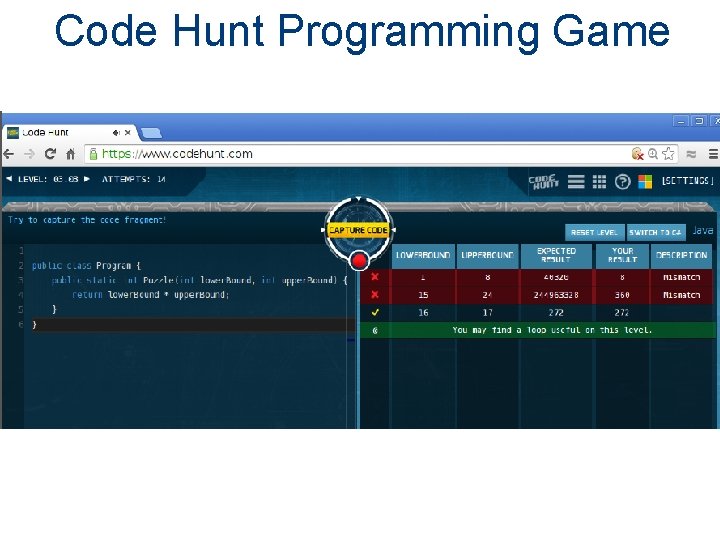Click the hint icon in green row
This screenshot has height=540, width=720.
375,331
